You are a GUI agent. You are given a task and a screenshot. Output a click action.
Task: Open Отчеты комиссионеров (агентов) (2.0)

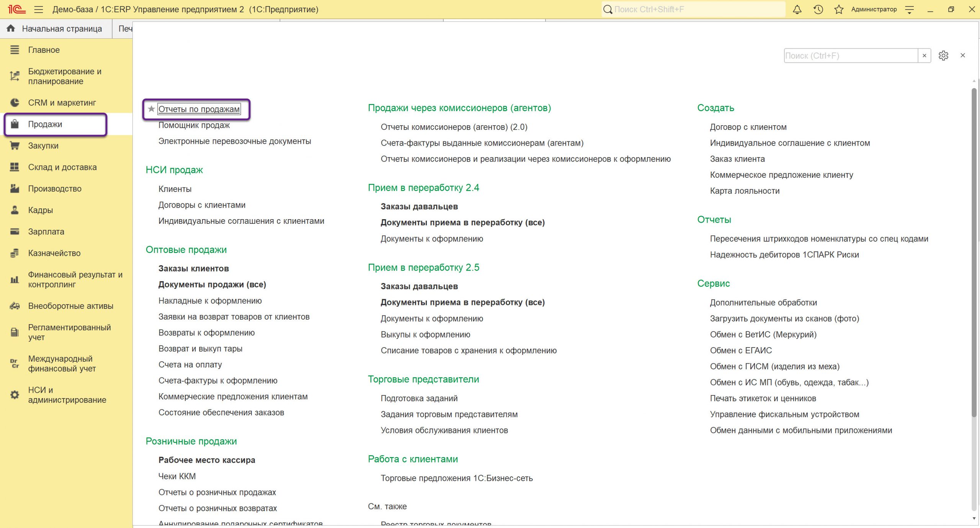tap(454, 127)
